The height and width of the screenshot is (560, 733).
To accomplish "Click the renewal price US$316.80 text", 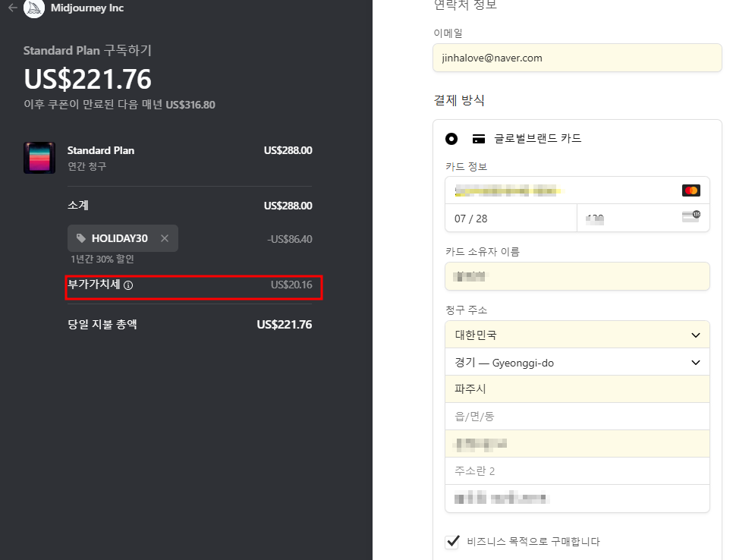I will 190,105.
